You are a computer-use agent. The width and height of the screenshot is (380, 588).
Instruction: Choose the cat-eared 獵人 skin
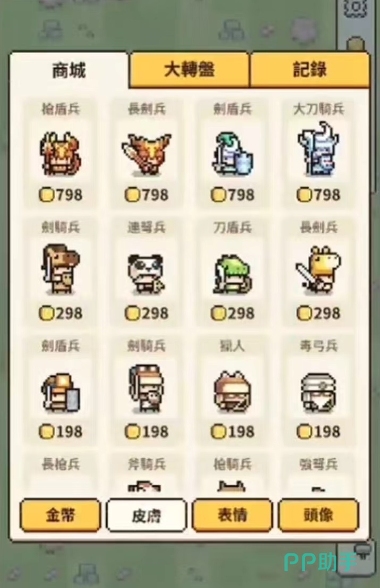232,390
